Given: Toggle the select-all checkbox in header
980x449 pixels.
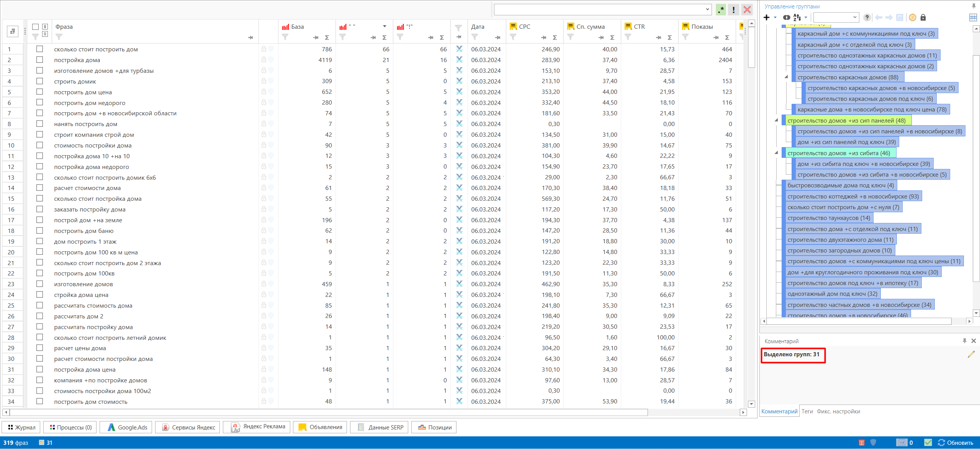Looking at the screenshot, I should pyautogui.click(x=35, y=27).
